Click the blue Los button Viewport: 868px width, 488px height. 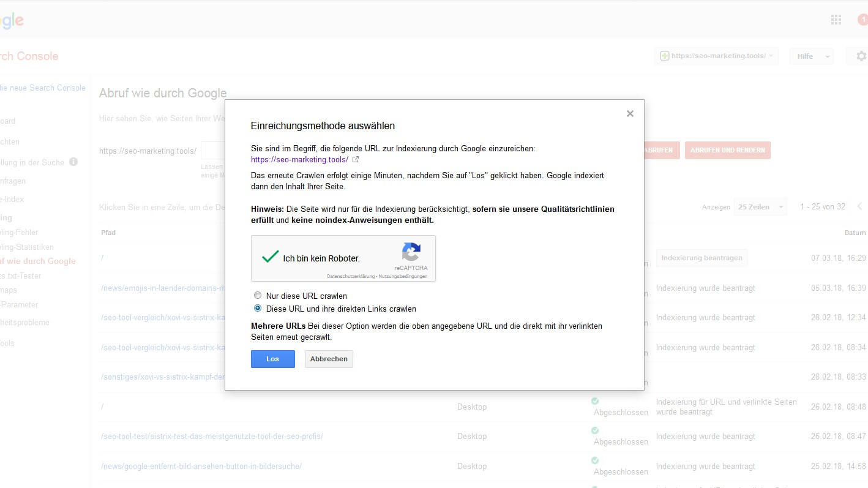272,359
